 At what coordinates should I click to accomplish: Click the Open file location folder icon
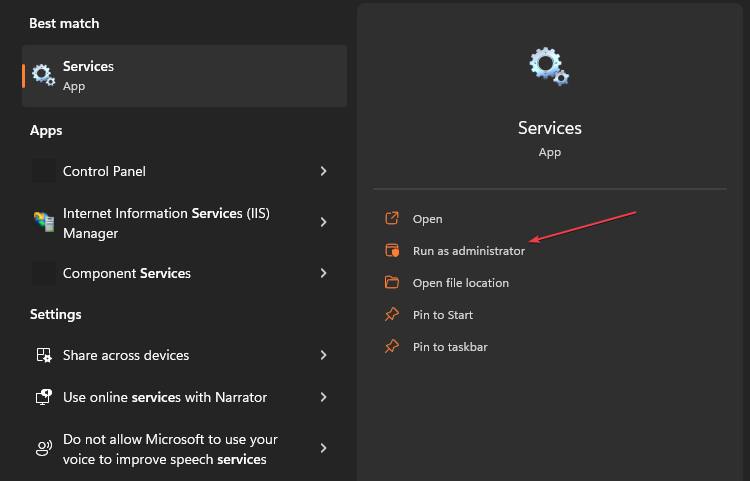coord(392,282)
